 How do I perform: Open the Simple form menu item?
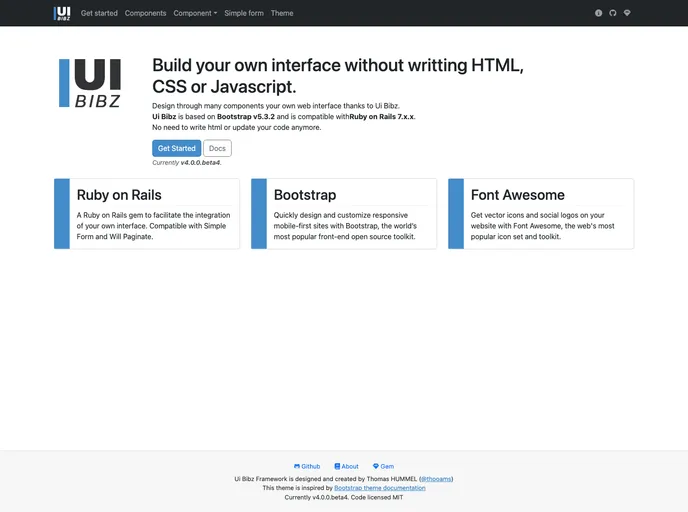pos(244,13)
